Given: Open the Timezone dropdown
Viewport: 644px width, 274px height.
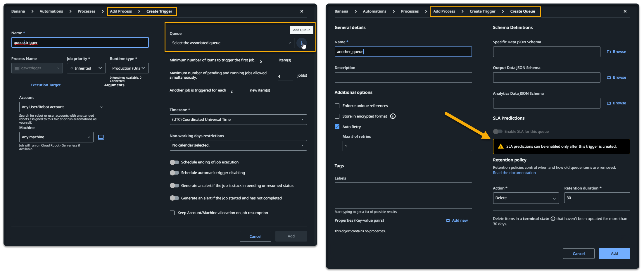Looking at the screenshot, I should click(238, 119).
